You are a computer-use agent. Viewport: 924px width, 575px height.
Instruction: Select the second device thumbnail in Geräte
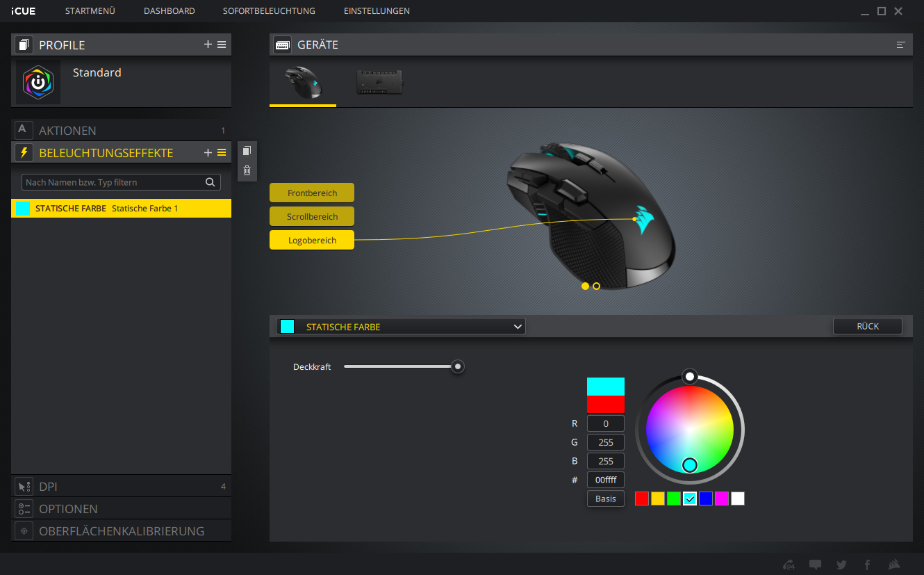[379, 82]
